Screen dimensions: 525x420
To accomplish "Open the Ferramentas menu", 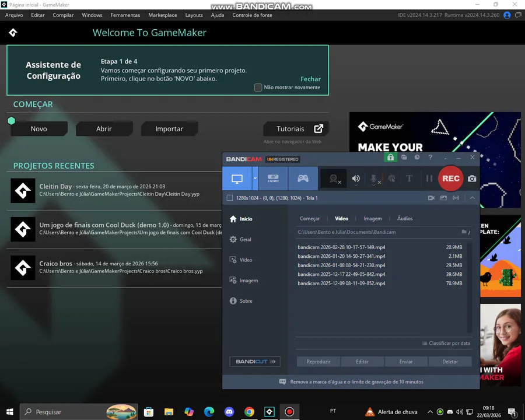I will coord(125,15).
